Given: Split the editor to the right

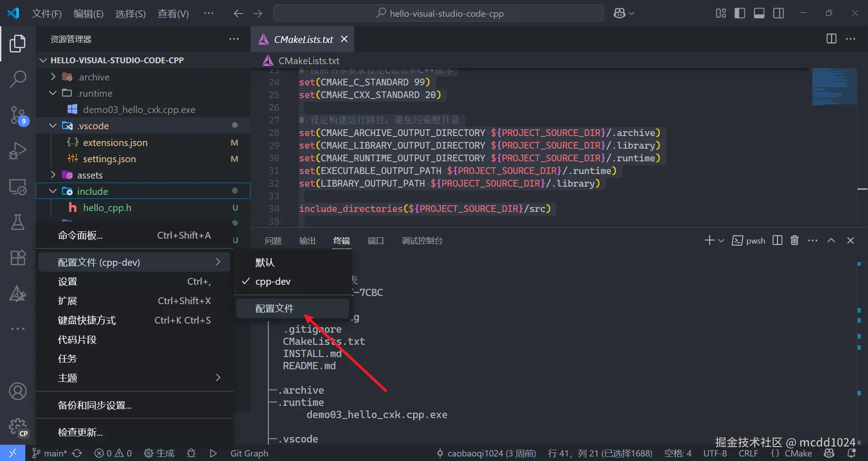Looking at the screenshot, I should [831, 39].
